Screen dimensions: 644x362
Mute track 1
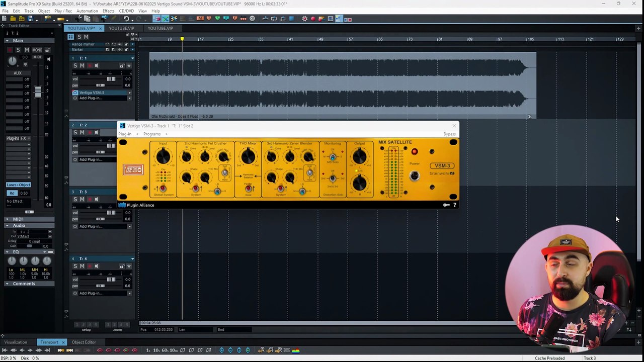(82, 66)
